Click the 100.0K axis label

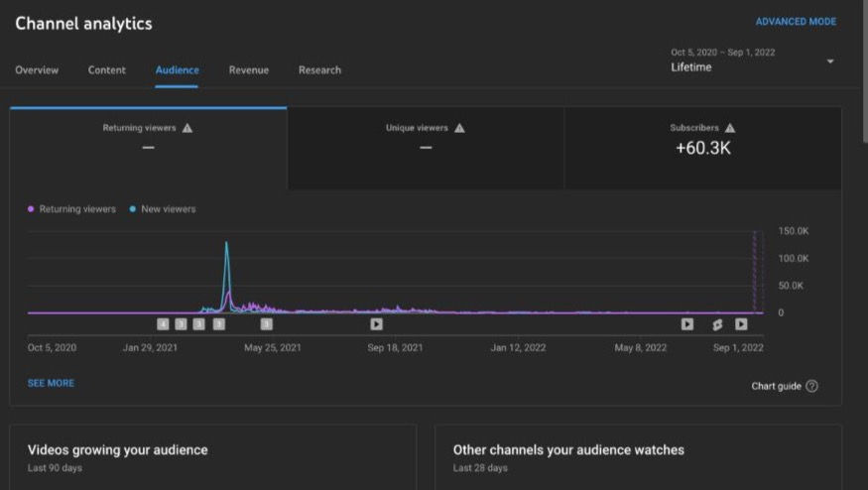(794, 259)
